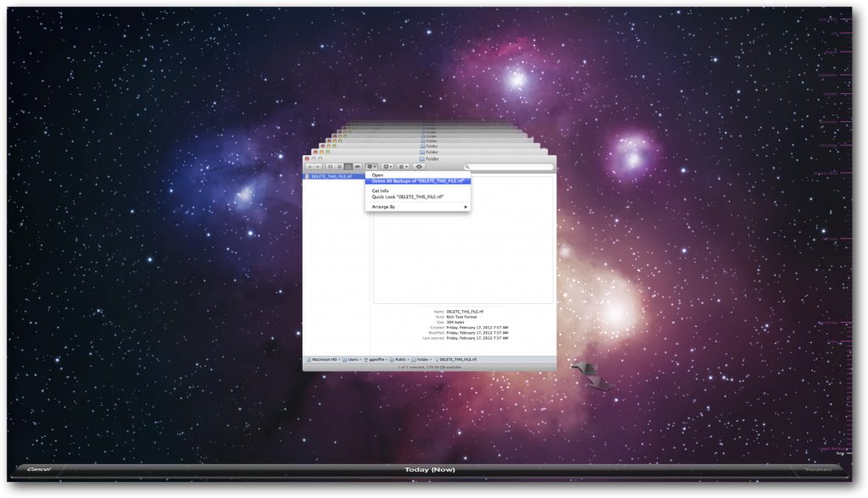Click the Finder forward navigation arrow
Screen dimensions: 868x498
point(318,167)
